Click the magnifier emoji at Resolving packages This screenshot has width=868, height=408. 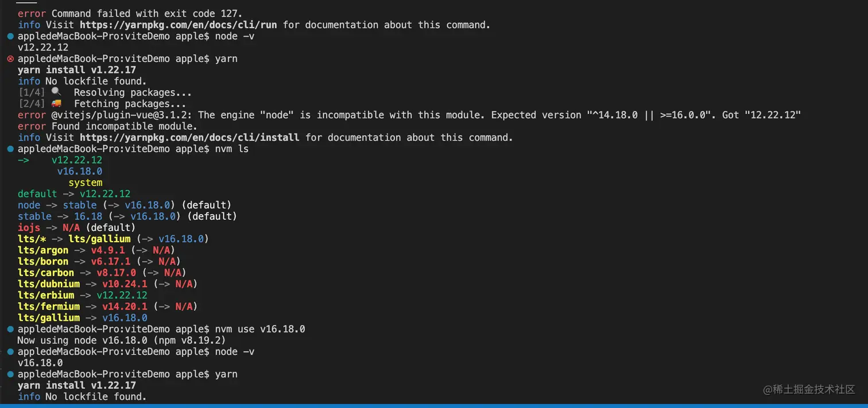pos(56,92)
